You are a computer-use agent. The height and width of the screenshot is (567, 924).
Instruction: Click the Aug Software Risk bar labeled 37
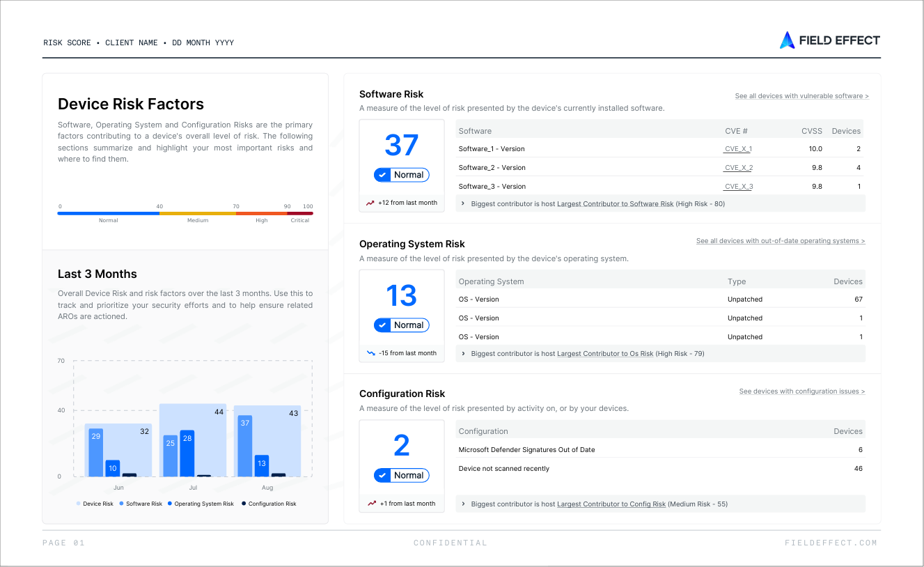tap(245, 446)
